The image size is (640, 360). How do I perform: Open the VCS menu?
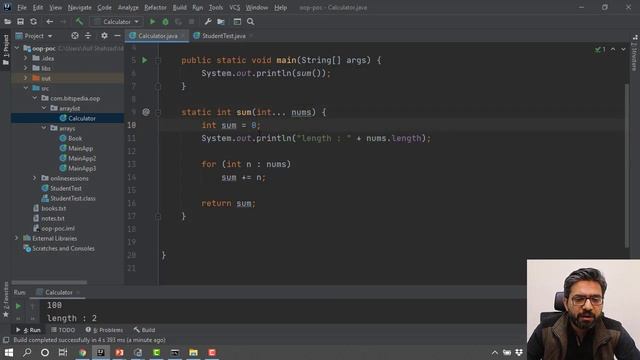pyautogui.click(x=234, y=7)
